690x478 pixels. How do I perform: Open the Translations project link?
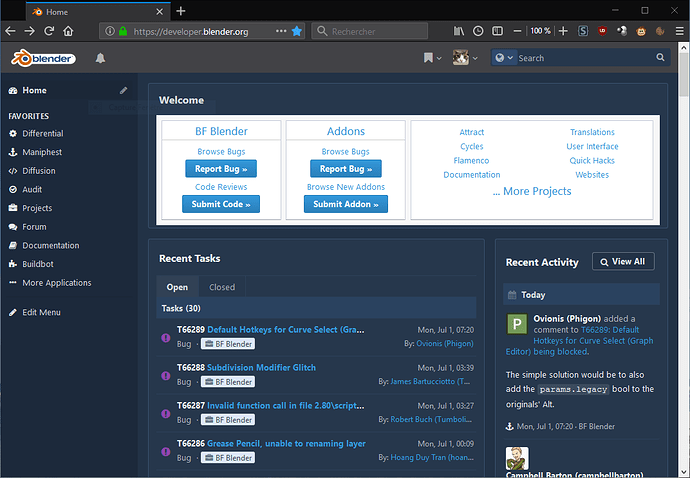[x=592, y=132]
